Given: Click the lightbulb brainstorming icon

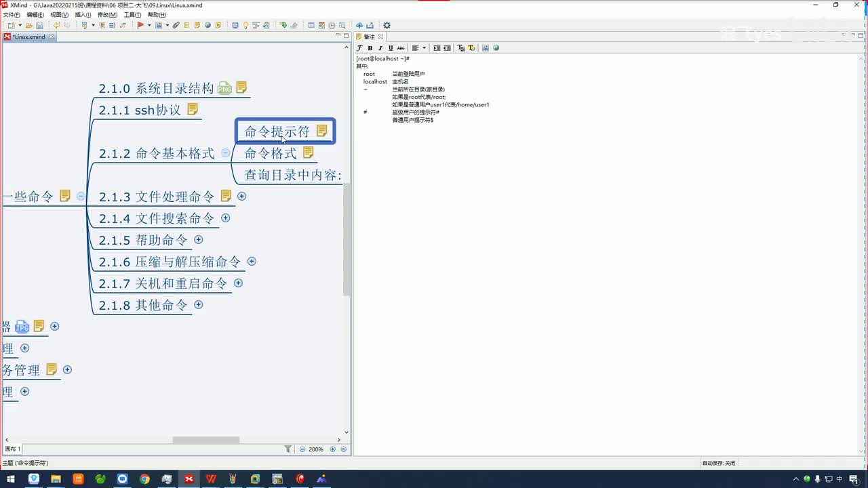Looking at the screenshot, I should [245, 26].
